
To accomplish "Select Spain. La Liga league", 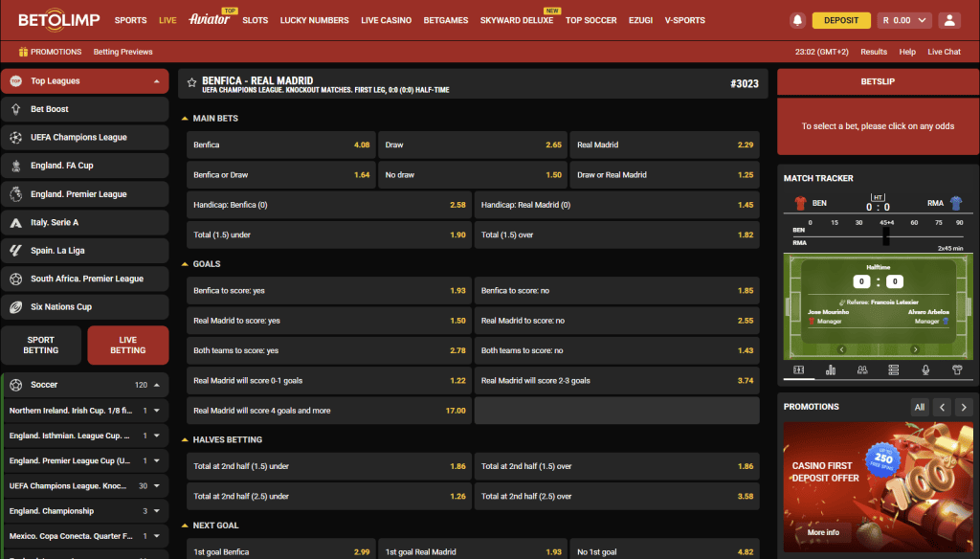I will [85, 250].
